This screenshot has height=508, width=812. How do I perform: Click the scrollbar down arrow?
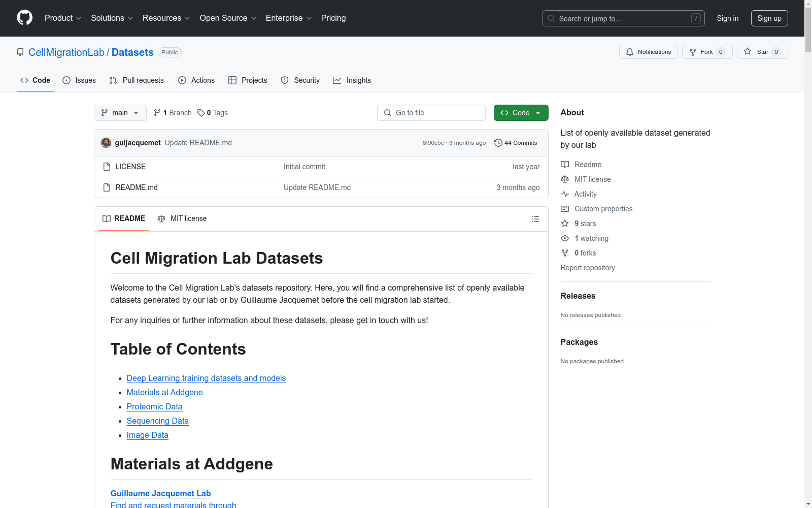point(808,504)
